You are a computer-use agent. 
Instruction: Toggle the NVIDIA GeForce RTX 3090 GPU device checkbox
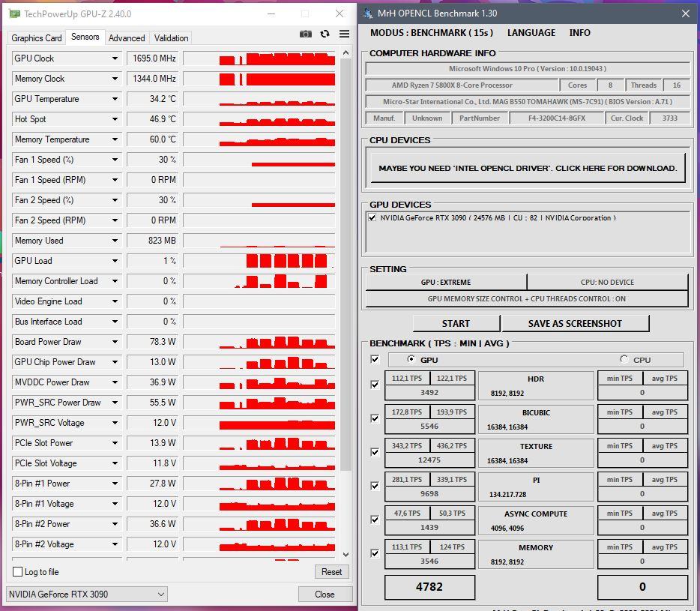click(372, 217)
